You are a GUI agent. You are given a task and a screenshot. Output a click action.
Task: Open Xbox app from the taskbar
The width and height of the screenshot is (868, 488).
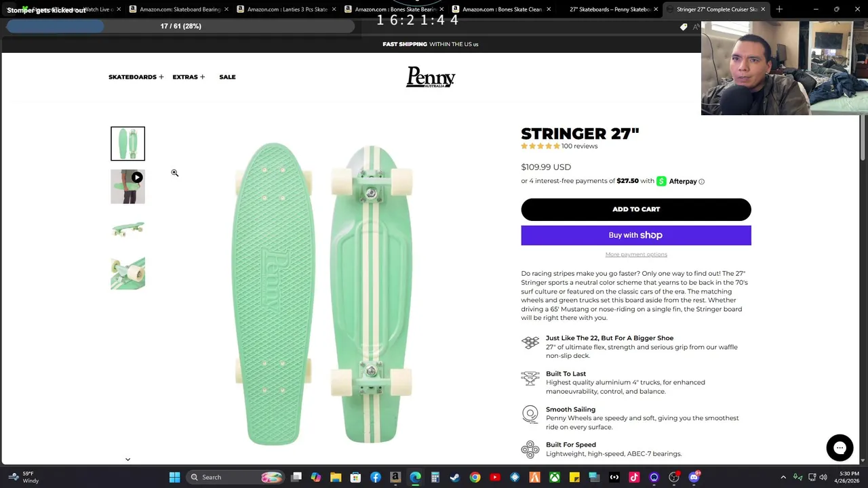click(x=555, y=477)
